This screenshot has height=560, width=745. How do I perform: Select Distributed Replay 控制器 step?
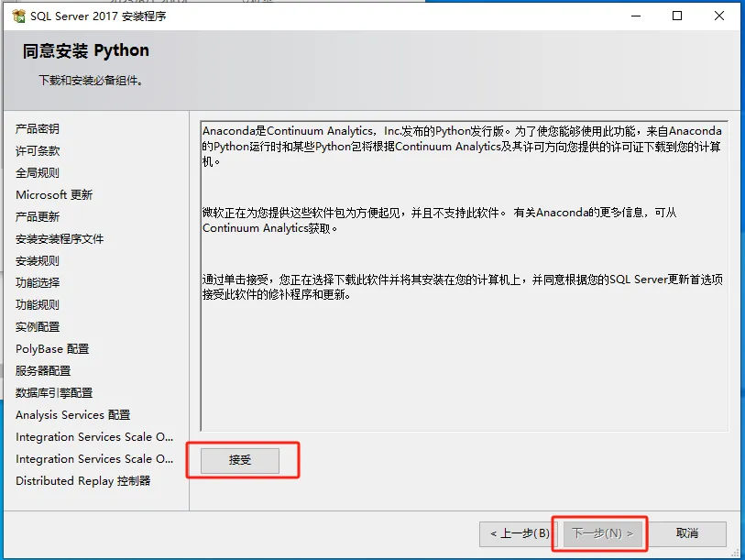pyautogui.click(x=82, y=480)
